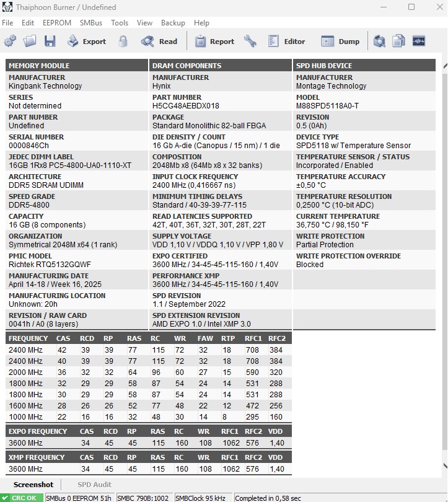Open the SMBus menu
Screen dimensions: 448x502
point(91,23)
